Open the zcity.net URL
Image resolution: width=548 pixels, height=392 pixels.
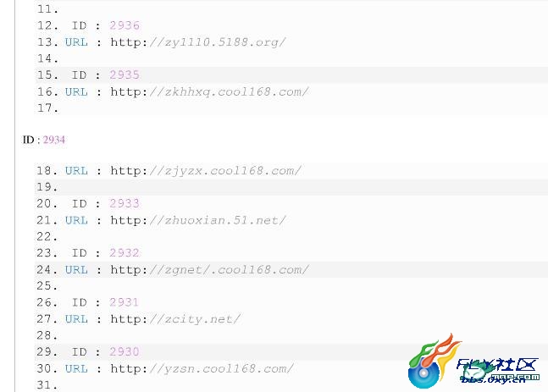pos(175,319)
